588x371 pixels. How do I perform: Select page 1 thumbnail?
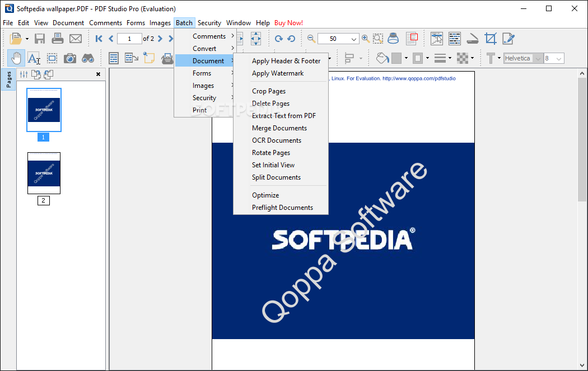tap(44, 110)
